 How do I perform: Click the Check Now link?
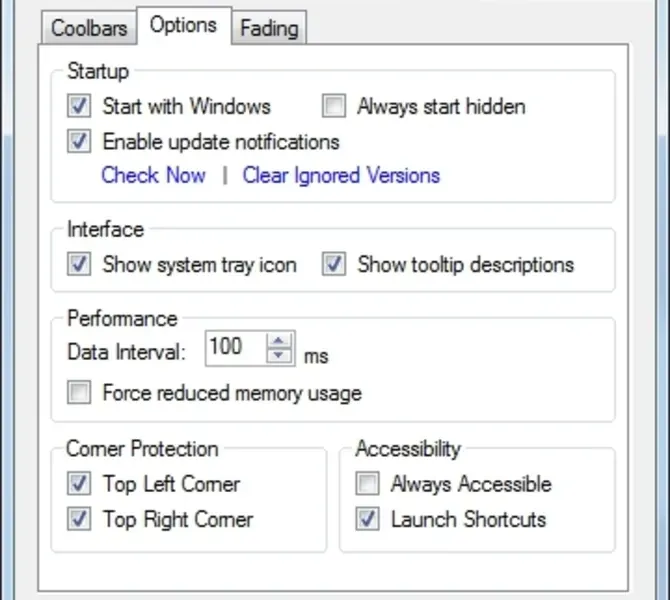(153, 176)
